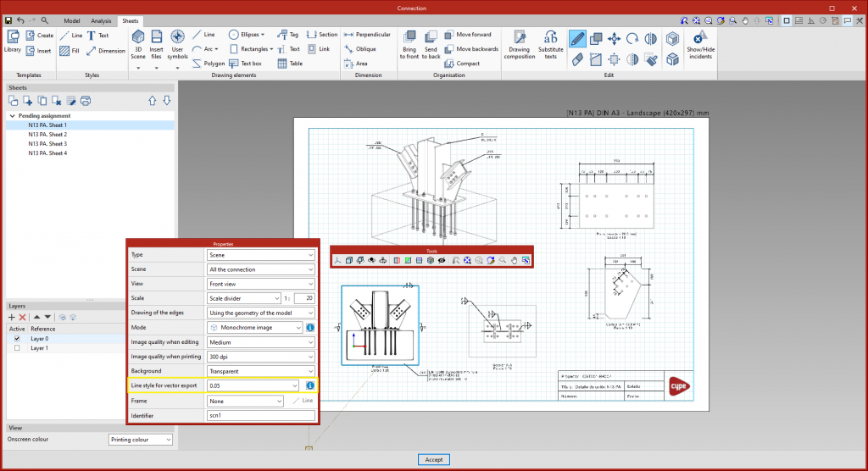Click Show/Hide incidents icon

point(698,43)
